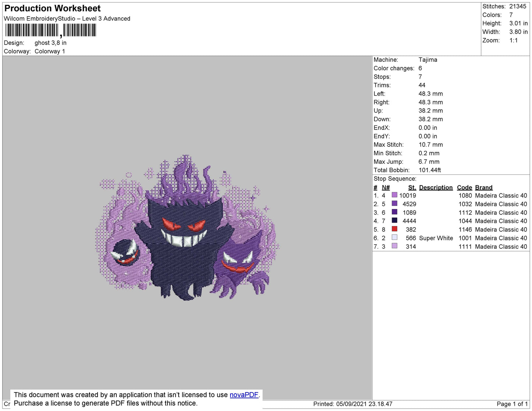
Task: Select the medium purple swatch for code 1032
Action: 395,203
